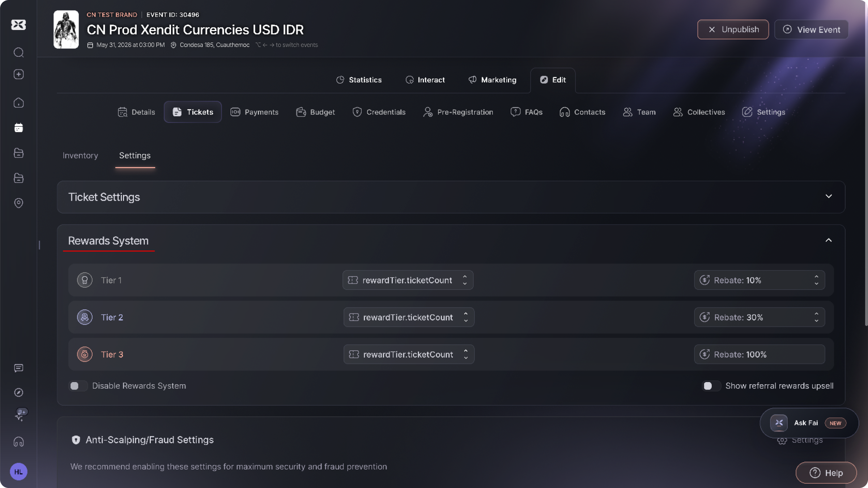Switch to the Interact tab

click(x=425, y=80)
